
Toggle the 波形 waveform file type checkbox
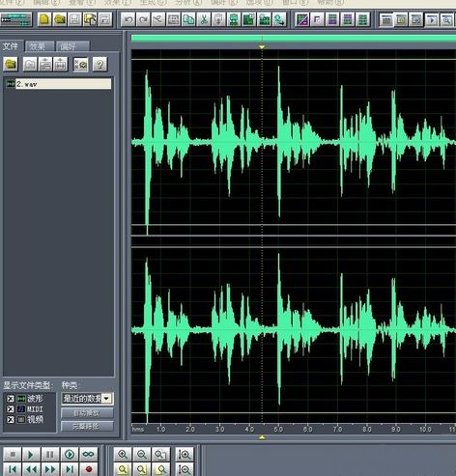coord(11,399)
